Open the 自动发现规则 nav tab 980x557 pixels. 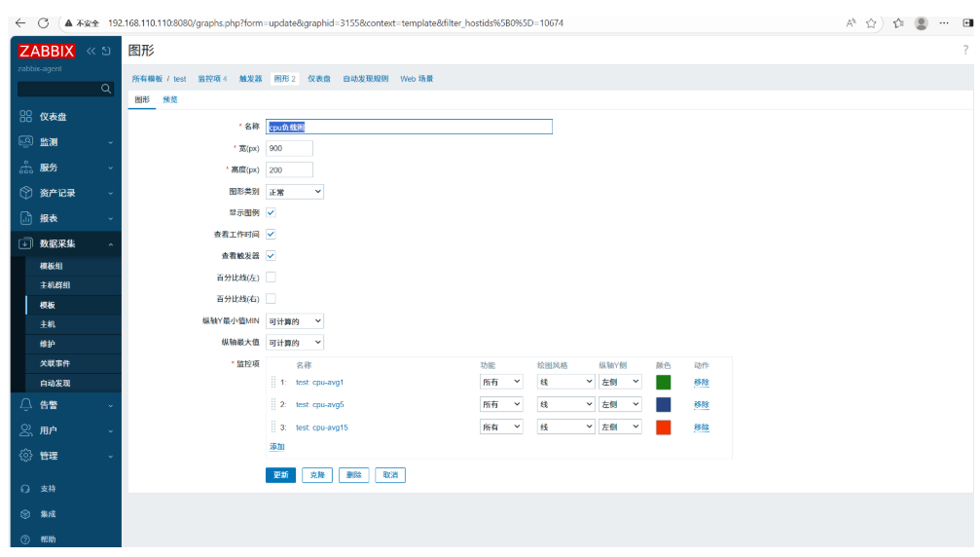366,79
